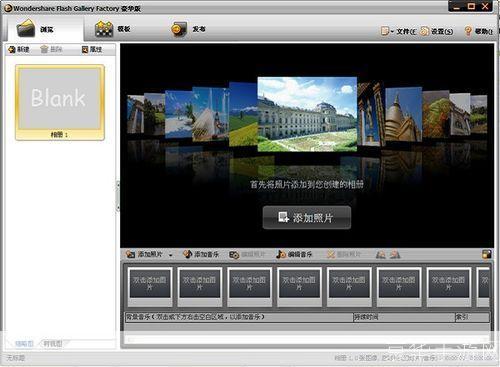Screen dimensions: 500x367
Task: Click the Publish arrow icon
Action: point(179,29)
